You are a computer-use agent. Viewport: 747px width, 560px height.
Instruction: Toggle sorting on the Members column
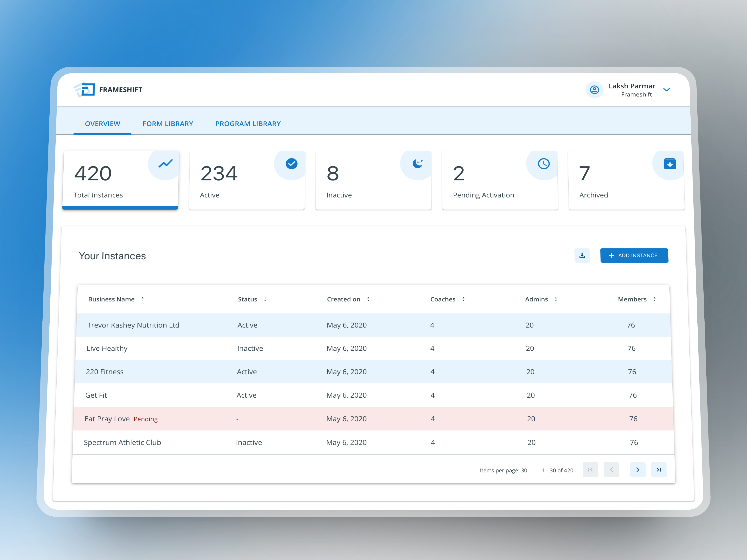tap(654, 299)
